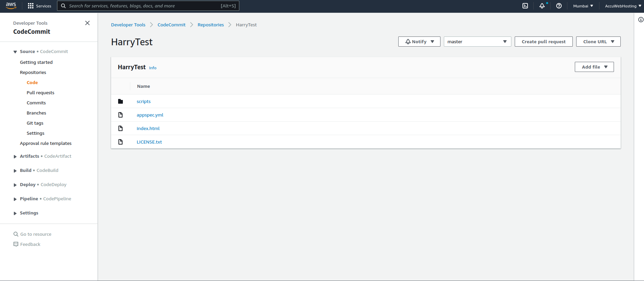644x281 pixels.
Task: Open the help question mark icon
Action: [559, 6]
